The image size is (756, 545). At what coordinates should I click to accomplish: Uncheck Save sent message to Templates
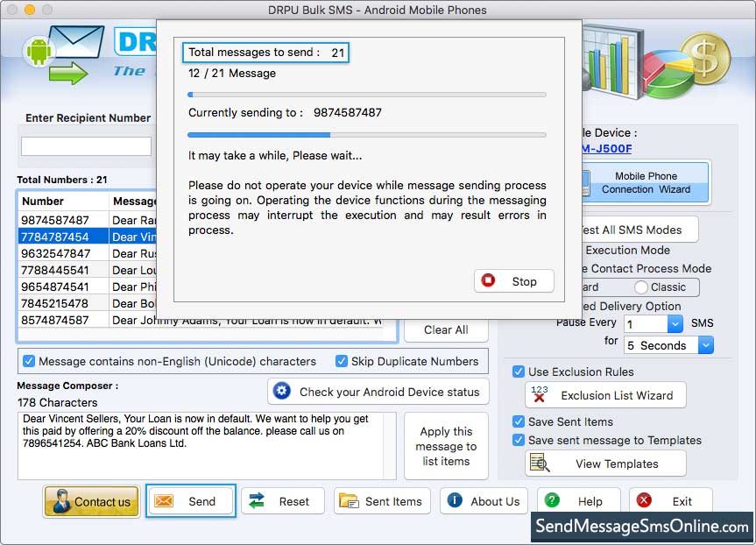coord(519,440)
